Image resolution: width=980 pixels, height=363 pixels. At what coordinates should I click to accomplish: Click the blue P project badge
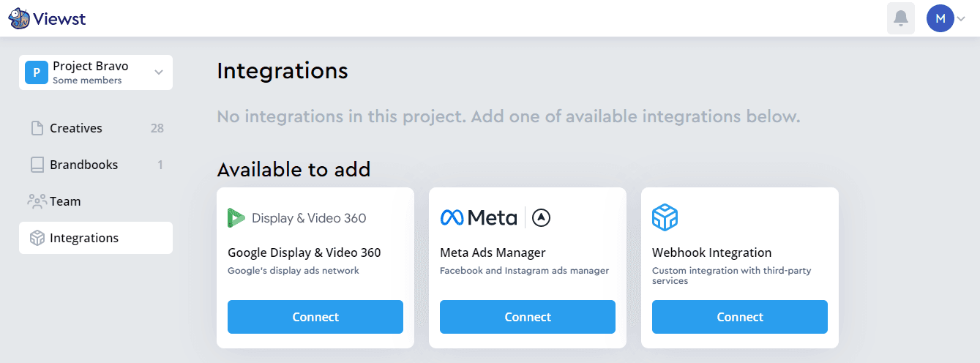(36, 72)
